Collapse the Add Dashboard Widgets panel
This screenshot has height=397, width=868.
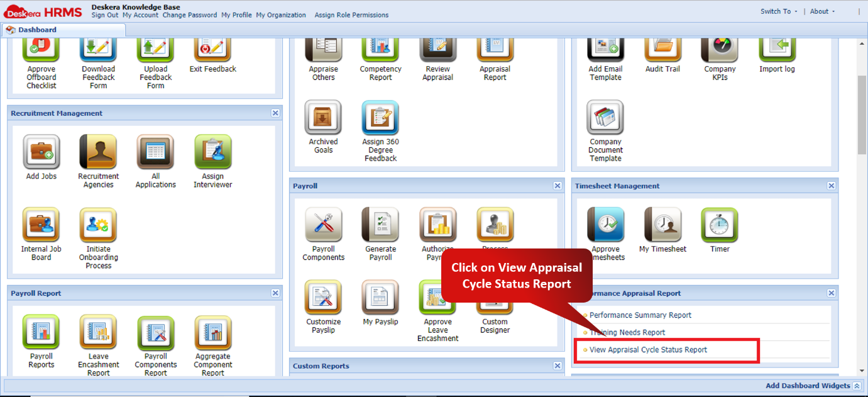(857, 385)
